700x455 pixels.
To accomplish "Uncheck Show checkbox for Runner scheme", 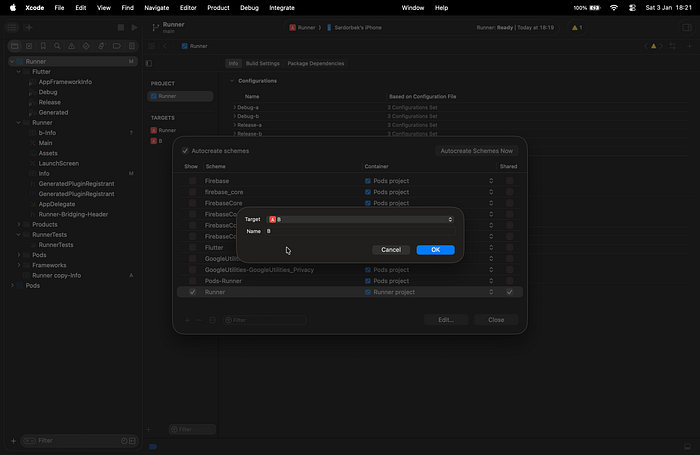I will (x=192, y=292).
